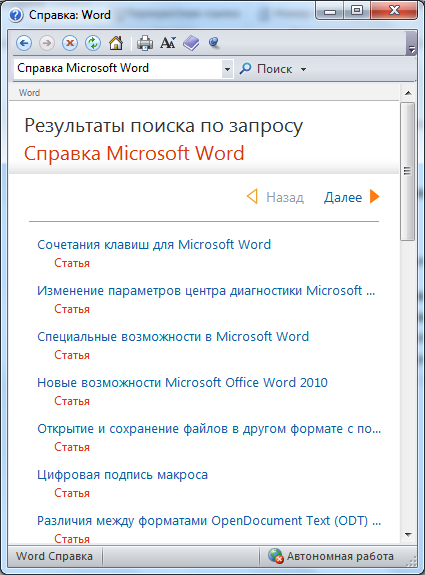
Task: Change font size with the AA icon
Action: [x=168, y=43]
